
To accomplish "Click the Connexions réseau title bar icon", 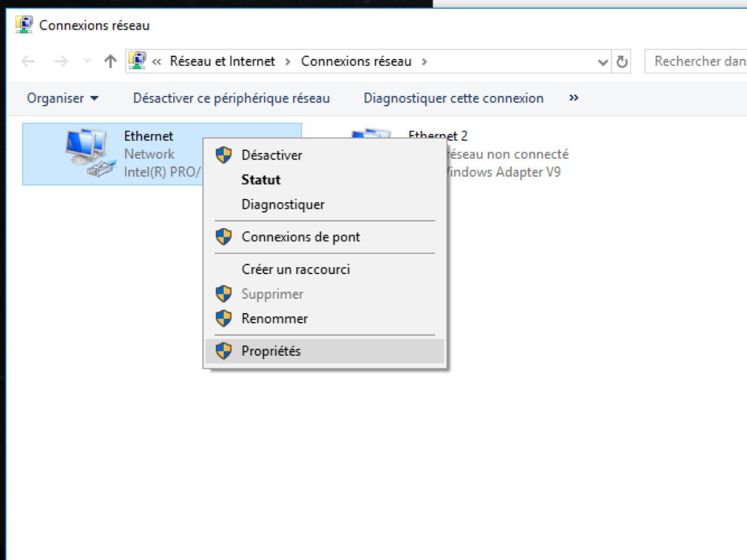I will click(24, 25).
